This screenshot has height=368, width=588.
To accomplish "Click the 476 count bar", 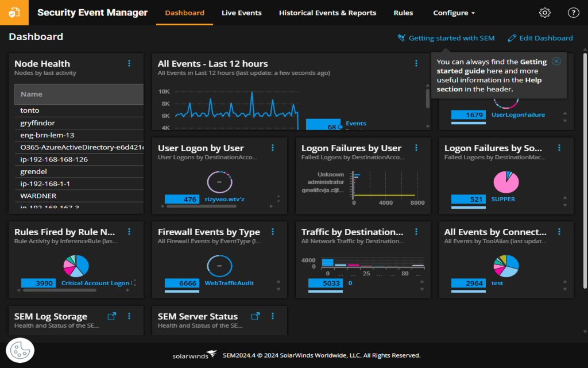I will coord(182,199).
